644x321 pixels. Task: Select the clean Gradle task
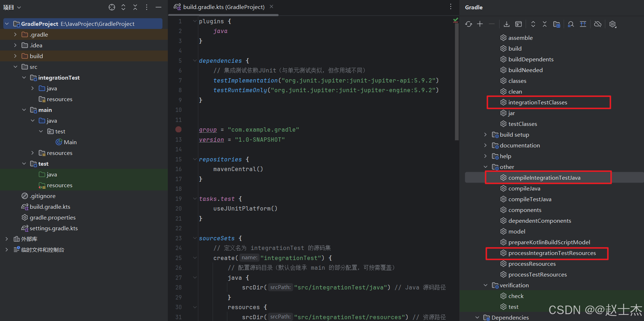click(511, 91)
